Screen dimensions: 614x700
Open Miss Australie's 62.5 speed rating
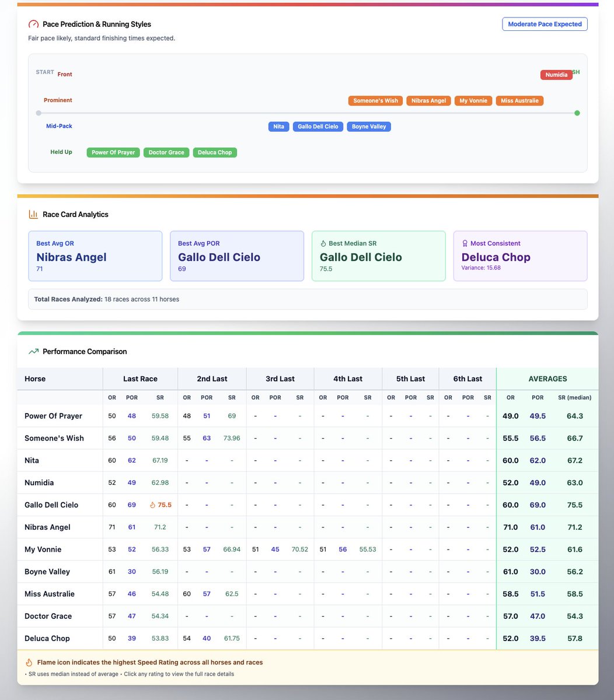pos(232,594)
